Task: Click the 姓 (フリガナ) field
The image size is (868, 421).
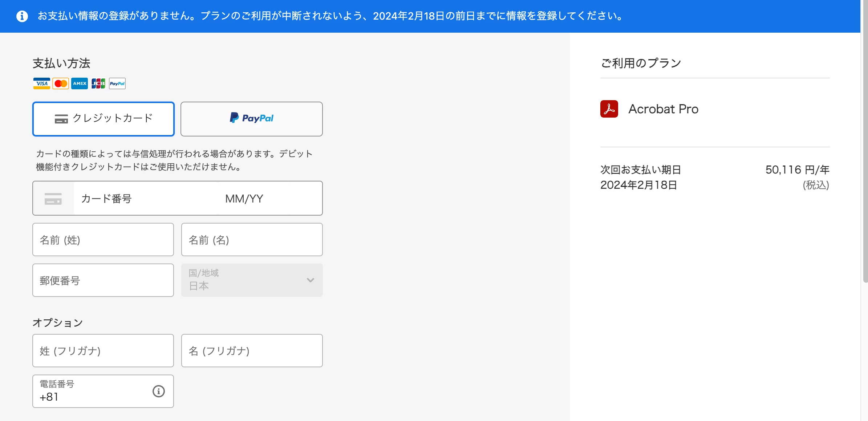Action: [x=103, y=351]
